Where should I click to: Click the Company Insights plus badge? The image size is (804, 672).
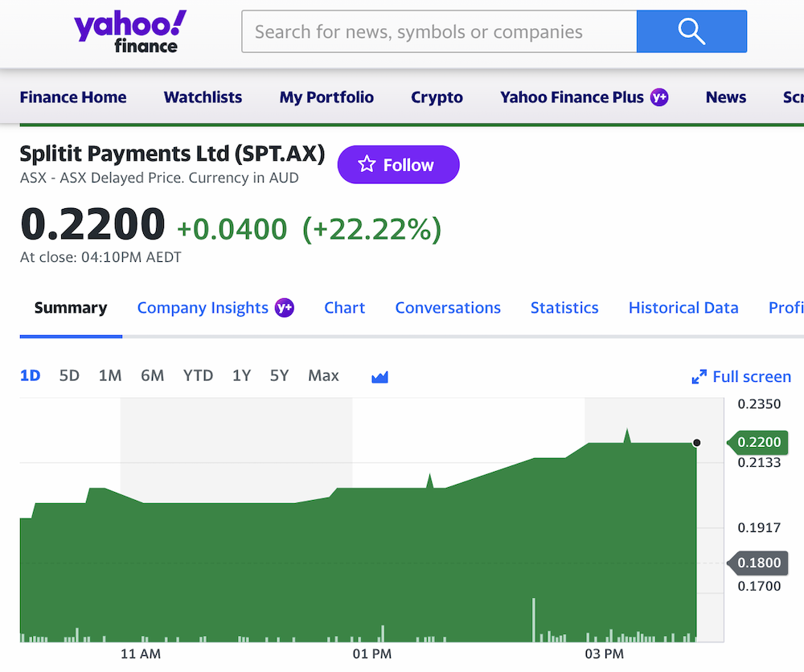(x=284, y=308)
